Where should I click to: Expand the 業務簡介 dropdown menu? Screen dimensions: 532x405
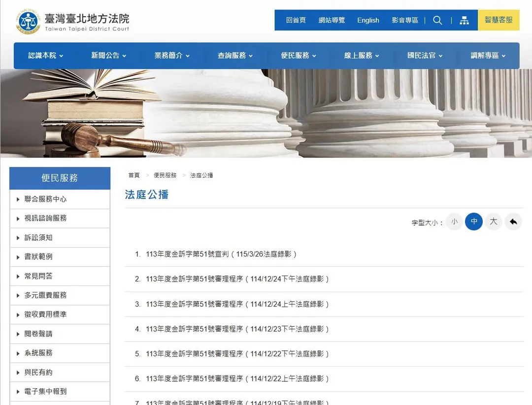coord(172,56)
